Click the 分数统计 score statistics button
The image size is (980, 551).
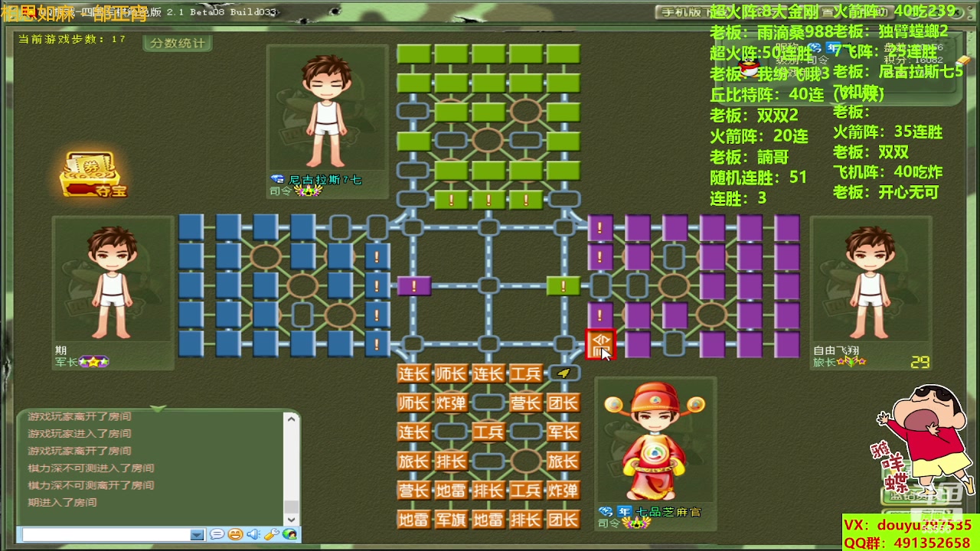coord(178,43)
